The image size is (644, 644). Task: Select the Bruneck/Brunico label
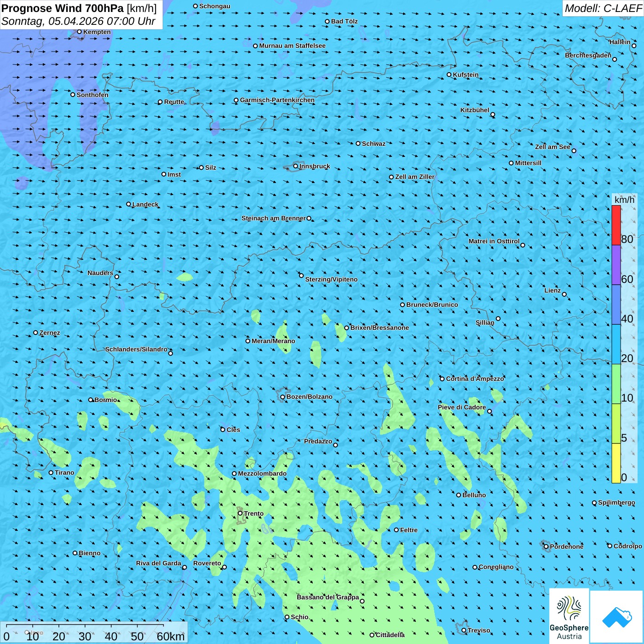point(432,305)
